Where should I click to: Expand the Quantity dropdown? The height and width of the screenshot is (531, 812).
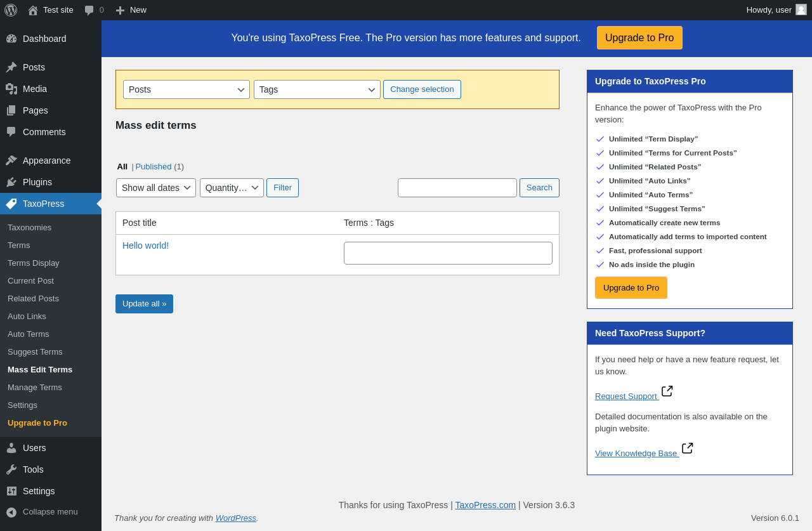[x=232, y=188]
